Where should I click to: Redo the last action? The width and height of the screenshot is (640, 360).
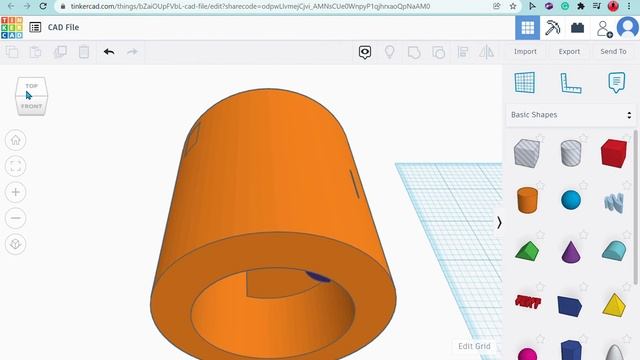(x=132, y=52)
